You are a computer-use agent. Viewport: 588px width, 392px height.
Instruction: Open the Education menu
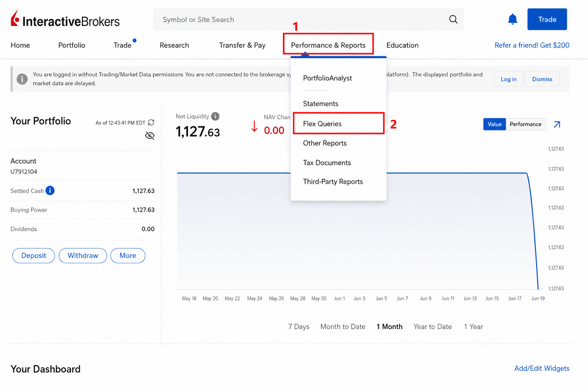coord(402,45)
